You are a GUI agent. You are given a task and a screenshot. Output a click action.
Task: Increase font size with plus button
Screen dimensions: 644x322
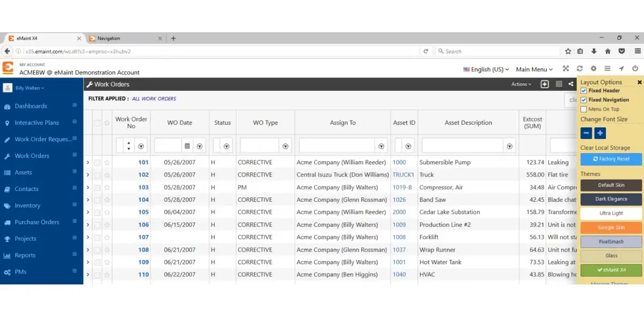coord(600,133)
